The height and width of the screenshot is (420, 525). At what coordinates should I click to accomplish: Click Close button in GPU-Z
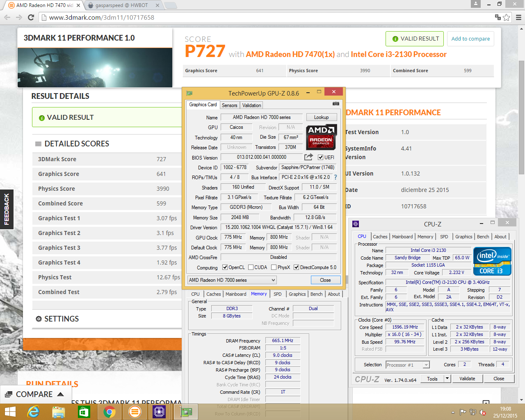[x=325, y=280]
